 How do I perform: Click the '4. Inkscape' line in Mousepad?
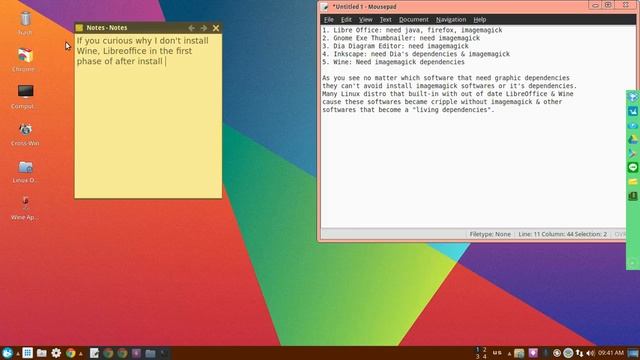(416, 54)
